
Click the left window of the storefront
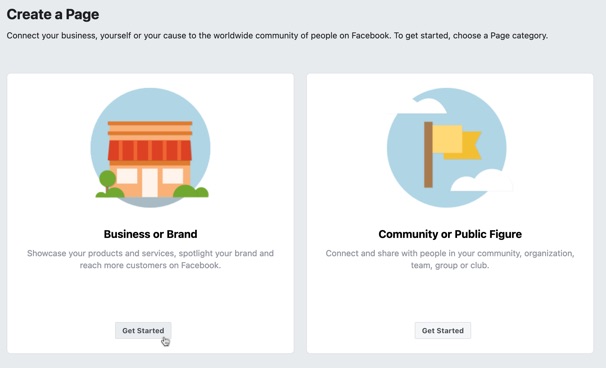(127, 176)
